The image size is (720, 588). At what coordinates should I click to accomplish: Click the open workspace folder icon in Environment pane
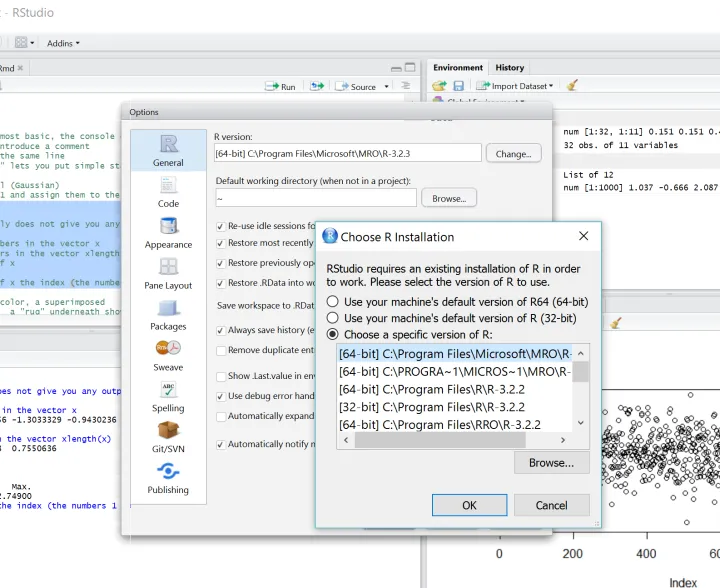click(x=439, y=85)
